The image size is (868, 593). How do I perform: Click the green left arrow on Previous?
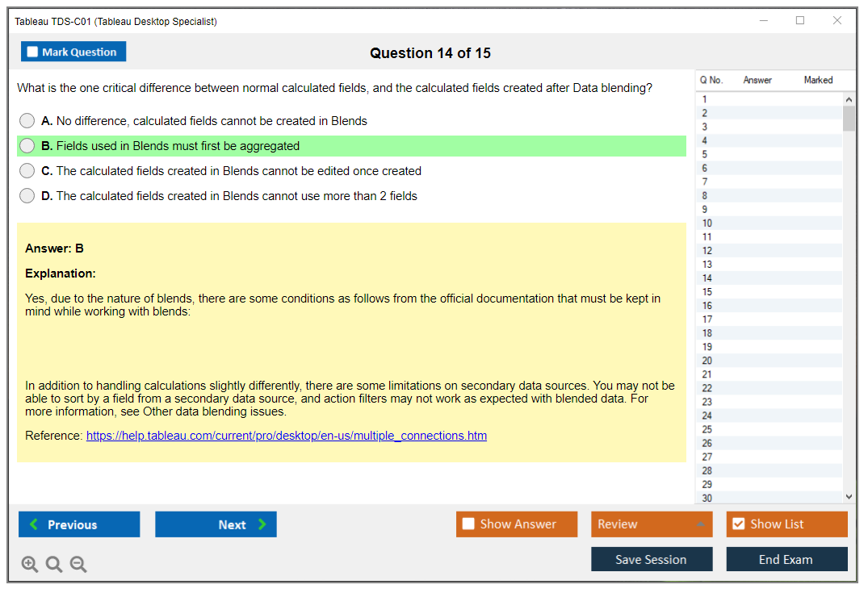pyautogui.click(x=34, y=524)
